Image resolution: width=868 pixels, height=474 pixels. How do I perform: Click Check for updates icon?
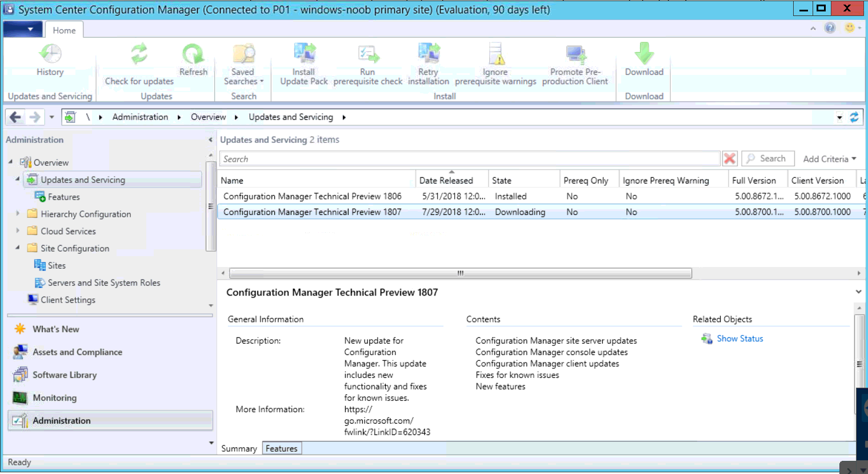pos(139,54)
